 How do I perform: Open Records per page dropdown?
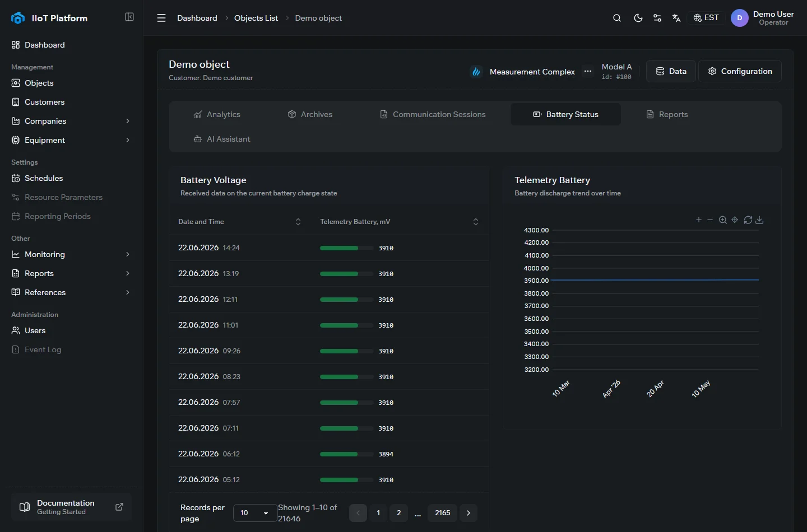[x=255, y=513]
